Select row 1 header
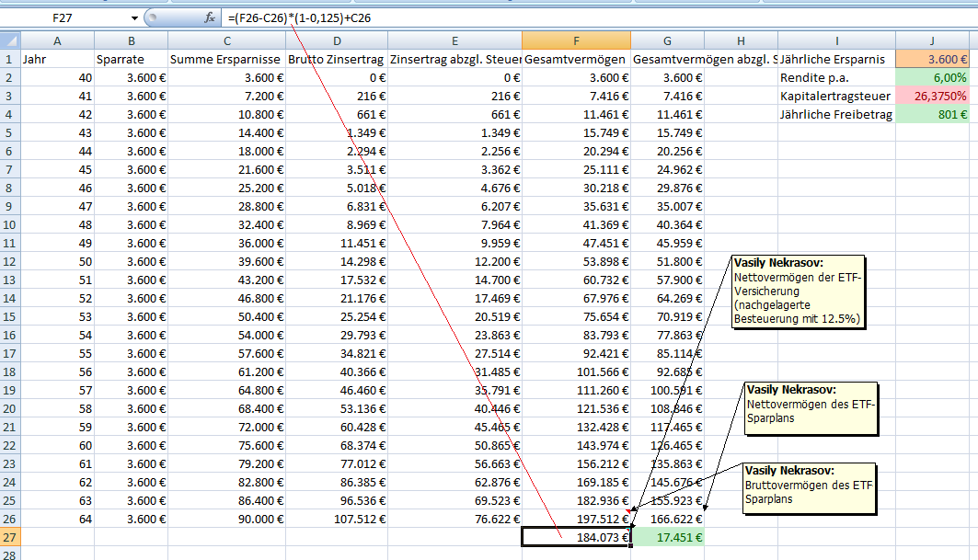Screen dimensions: 978x560 tap(10, 59)
